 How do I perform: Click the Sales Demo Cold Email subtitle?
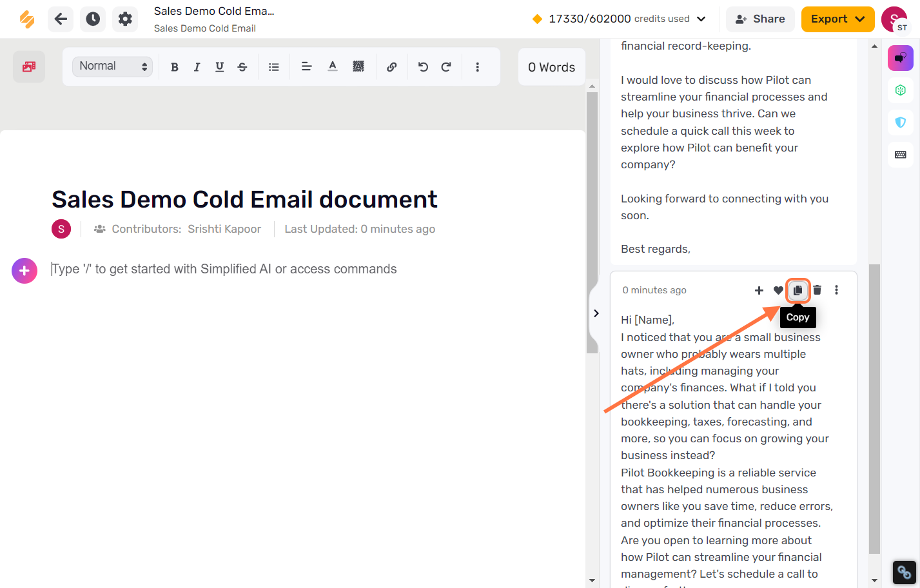click(x=205, y=28)
